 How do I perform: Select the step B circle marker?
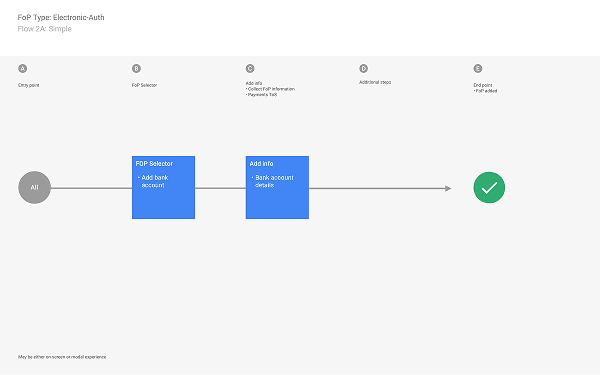[136, 68]
